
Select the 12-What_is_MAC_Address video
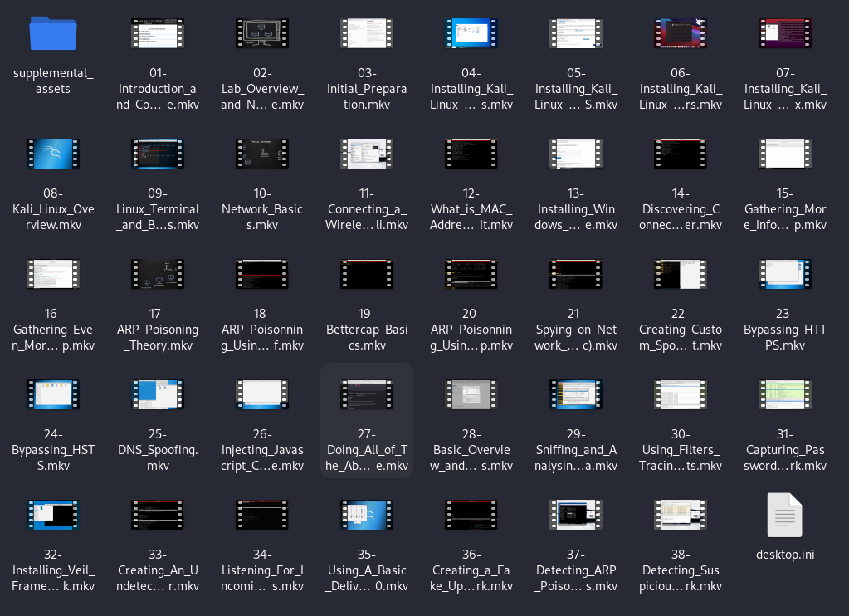tap(471, 154)
